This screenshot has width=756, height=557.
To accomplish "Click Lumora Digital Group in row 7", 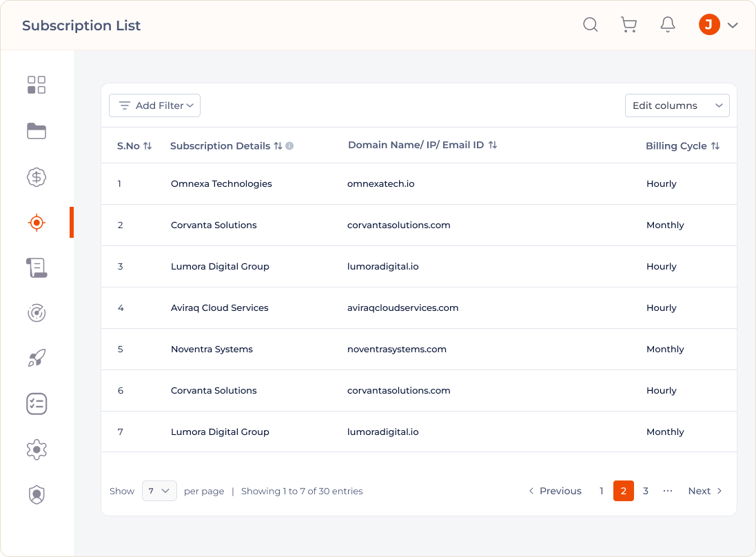I will coord(220,432).
